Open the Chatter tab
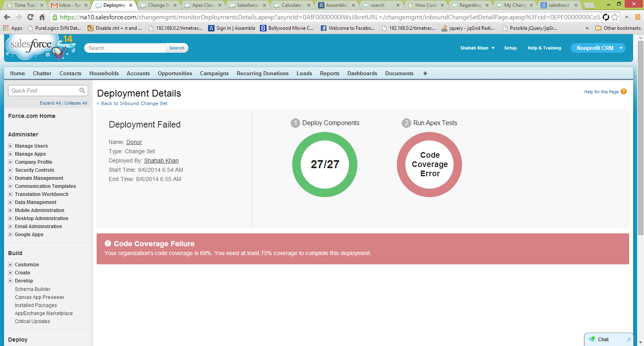 (x=42, y=73)
